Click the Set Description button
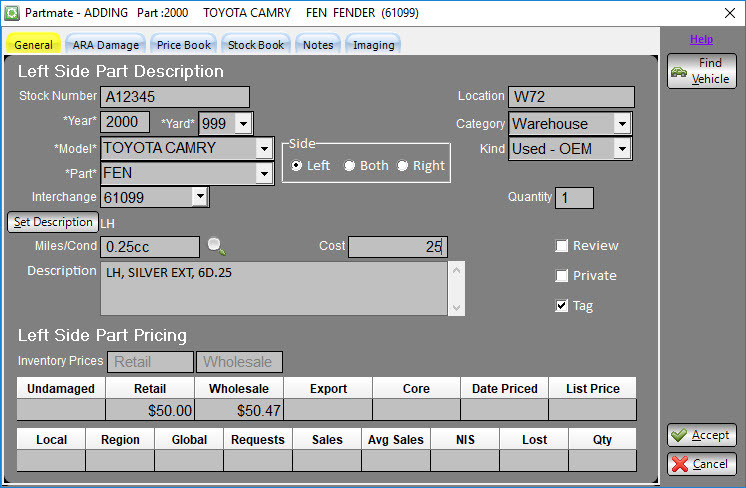The image size is (746, 488). point(53,222)
